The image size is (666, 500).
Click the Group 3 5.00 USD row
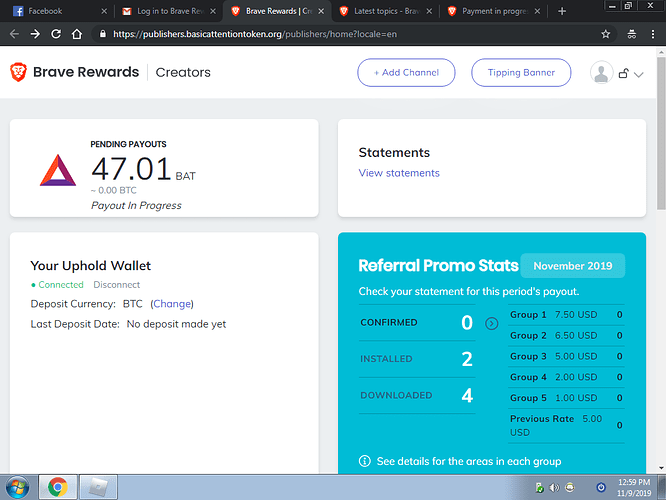click(x=566, y=356)
